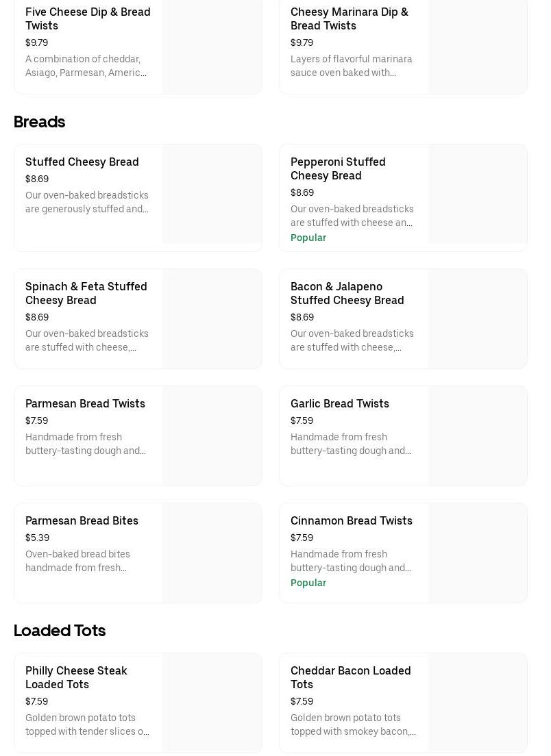Click the Loaded Tots section heading
Screen dimensions: 551x756
point(60,631)
